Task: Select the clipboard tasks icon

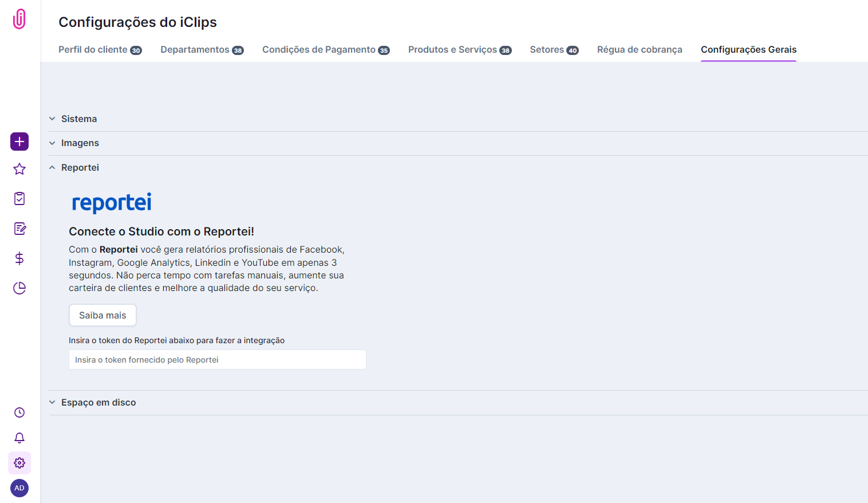Action: pyautogui.click(x=19, y=198)
